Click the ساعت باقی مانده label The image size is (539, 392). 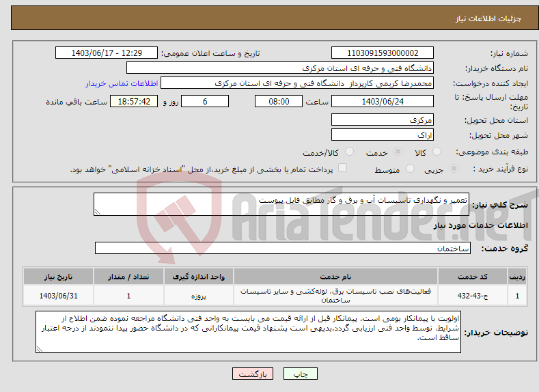tap(77, 102)
